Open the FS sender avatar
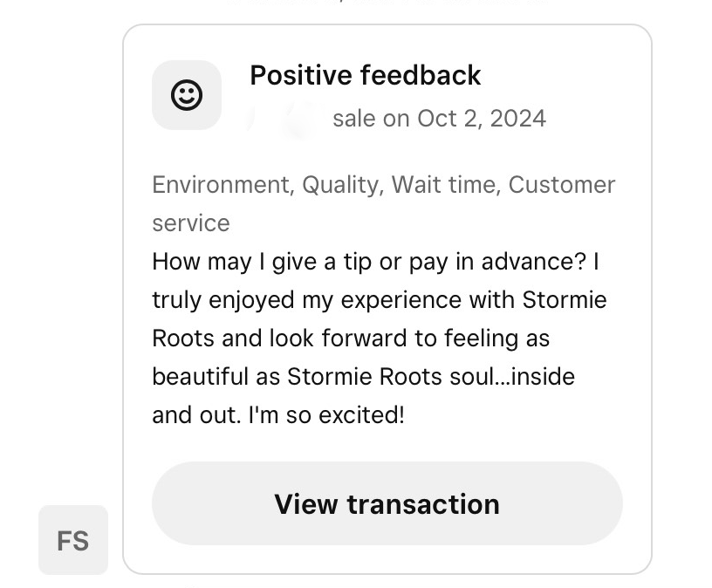Viewport: 712px width, 588px height. click(73, 540)
